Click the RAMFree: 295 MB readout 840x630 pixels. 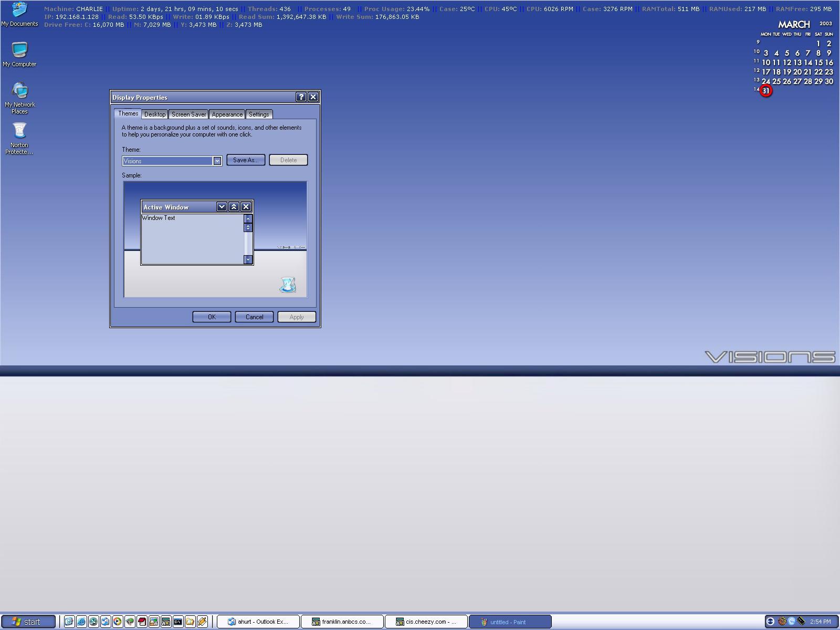pyautogui.click(x=803, y=9)
